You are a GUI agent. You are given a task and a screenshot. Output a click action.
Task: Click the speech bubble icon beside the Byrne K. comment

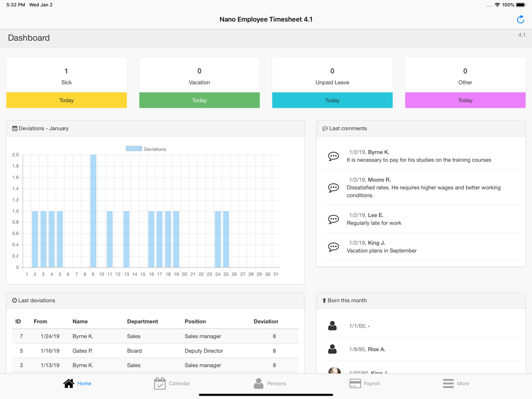tap(333, 156)
